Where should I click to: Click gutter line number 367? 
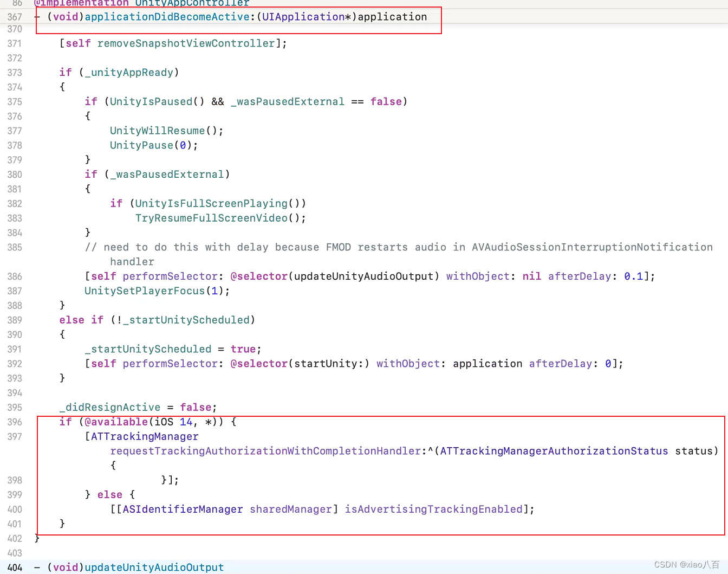point(15,17)
